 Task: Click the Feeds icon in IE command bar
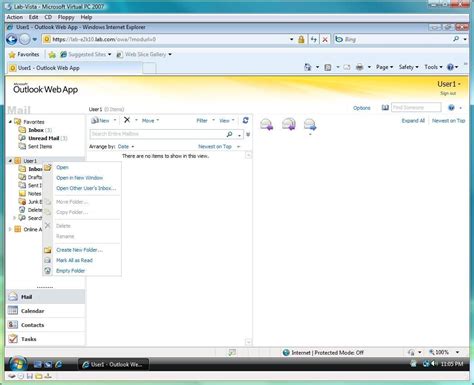click(328, 67)
